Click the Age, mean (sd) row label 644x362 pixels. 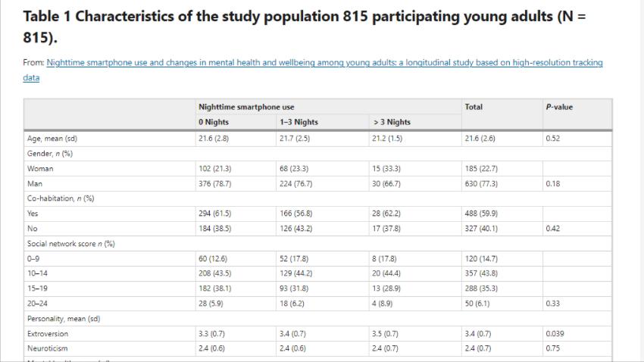[x=52, y=139]
